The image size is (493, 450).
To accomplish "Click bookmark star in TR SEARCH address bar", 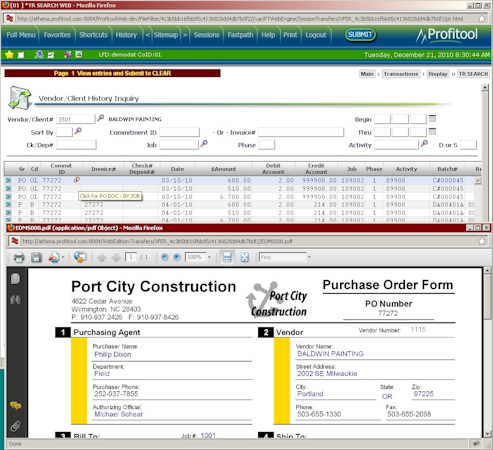I will pos(482,18).
